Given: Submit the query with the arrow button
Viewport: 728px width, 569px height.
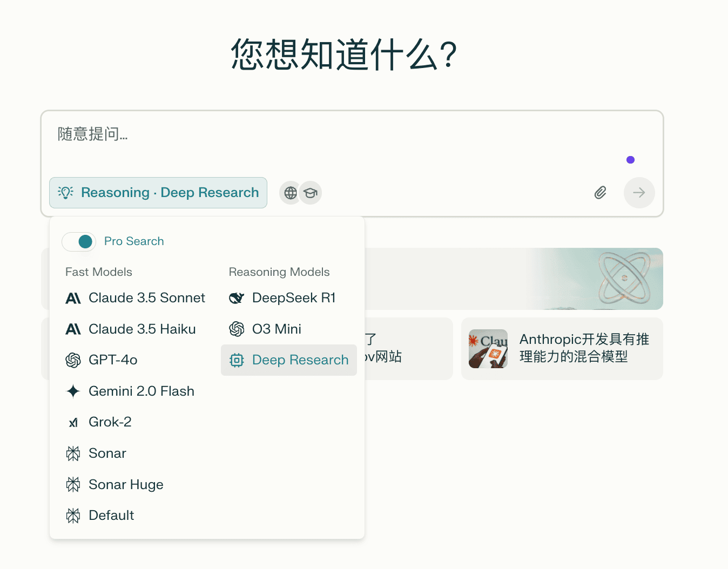Looking at the screenshot, I should click(639, 193).
